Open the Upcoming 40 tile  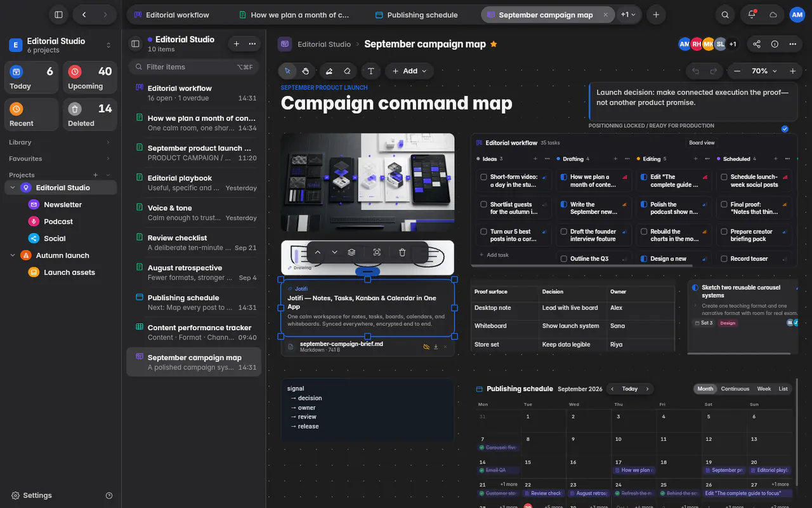pyautogui.click(x=89, y=78)
